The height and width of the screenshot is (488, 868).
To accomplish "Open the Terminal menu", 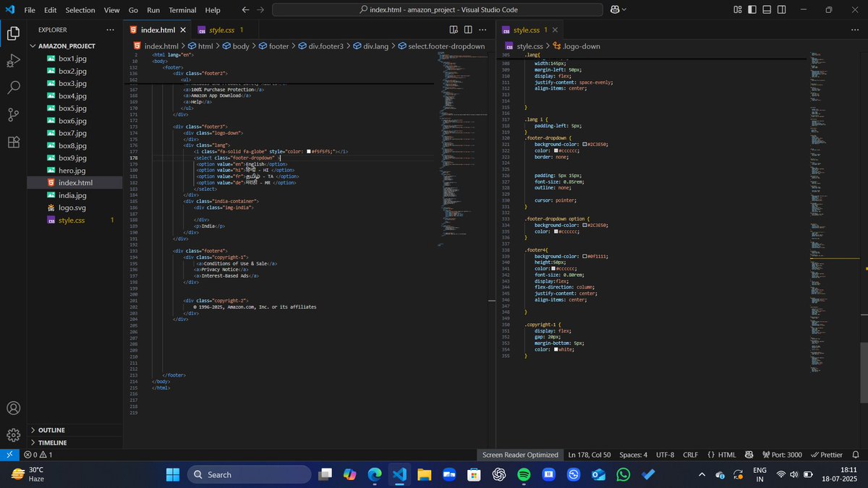I will tap(182, 10).
